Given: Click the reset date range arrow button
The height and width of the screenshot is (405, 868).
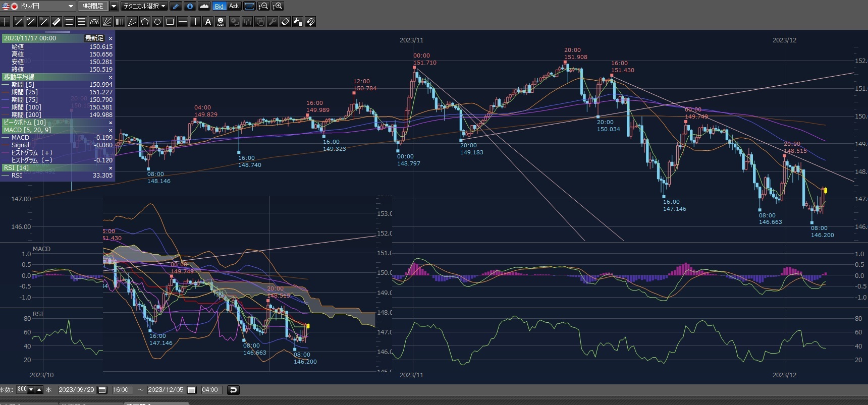Looking at the screenshot, I should pos(233,390).
